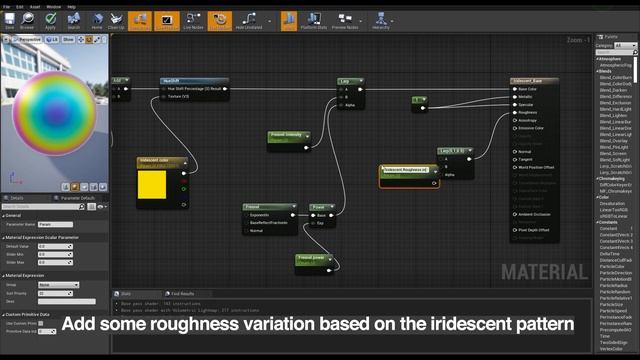Collapse the Material Expression Scalar Parameter section
Viewport: 640px width, 360px height.
[3, 238]
